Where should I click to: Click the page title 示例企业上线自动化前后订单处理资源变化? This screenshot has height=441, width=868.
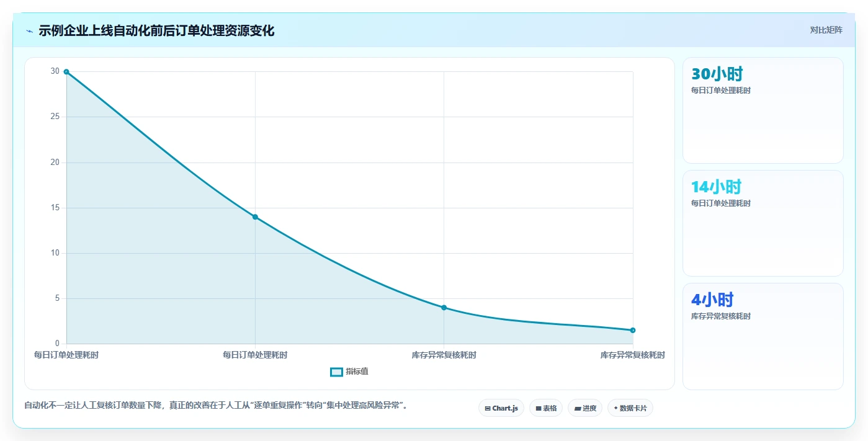tap(156, 30)
